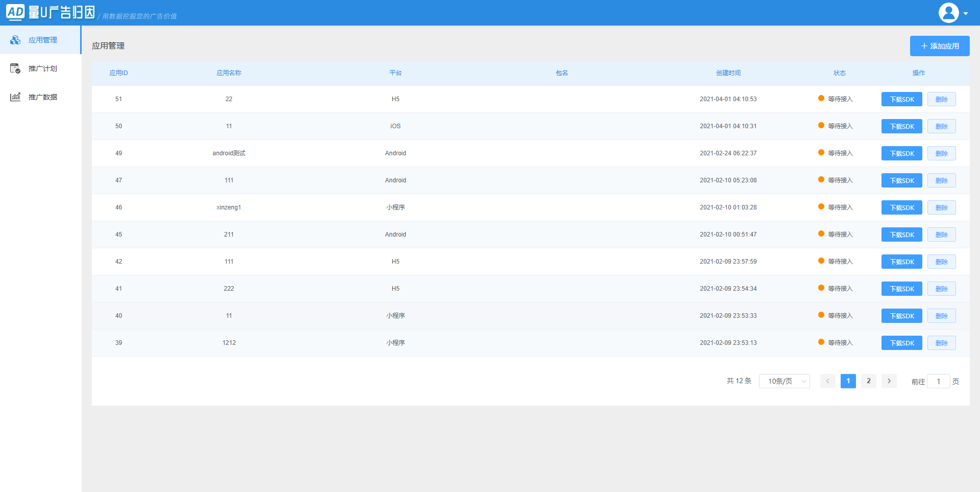Expand the caret next to user avatar
The width and height of the screenshot is (980, 492).
click(966, 14)
